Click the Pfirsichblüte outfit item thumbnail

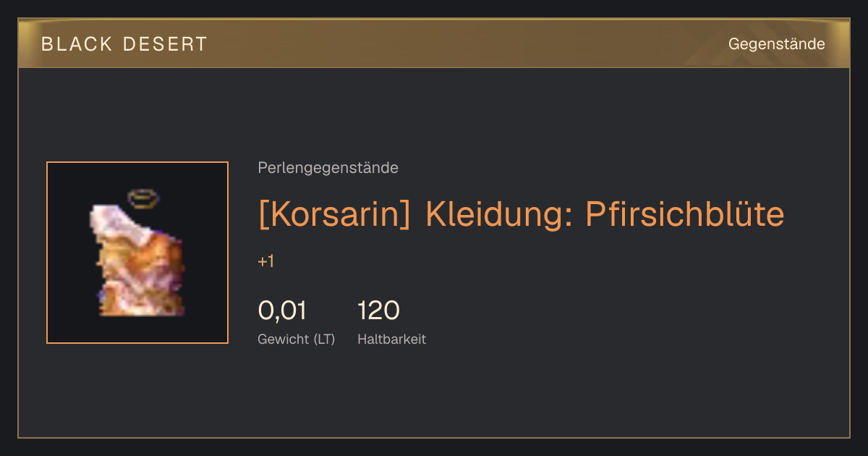point(137,253)
